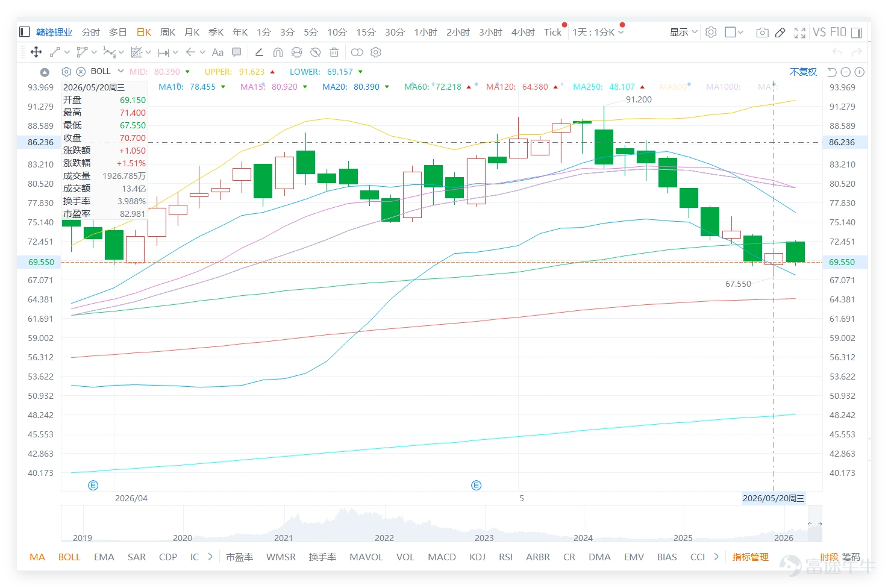Open F10 company info
Image resolution: width=888 pixels, height=588 pixels.
pos(838,32)
